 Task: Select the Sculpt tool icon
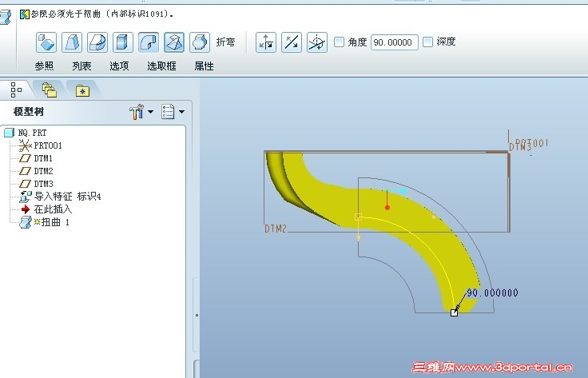click(200, 42)
